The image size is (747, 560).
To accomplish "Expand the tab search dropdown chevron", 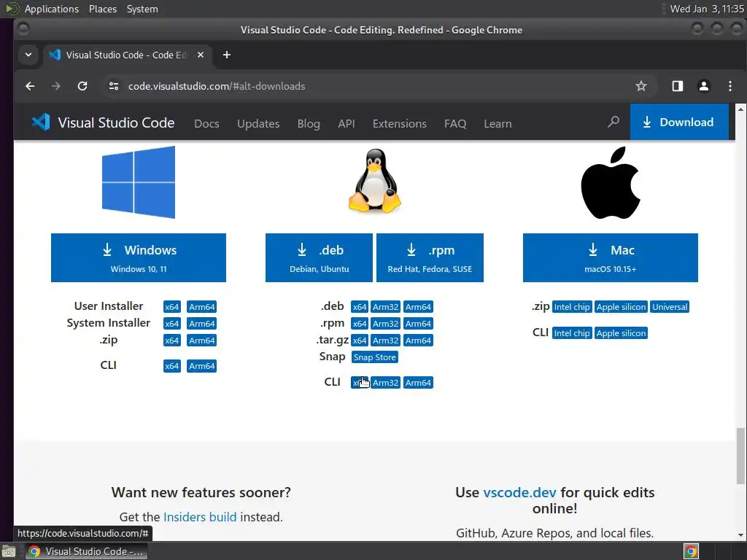I will (28, 55).
